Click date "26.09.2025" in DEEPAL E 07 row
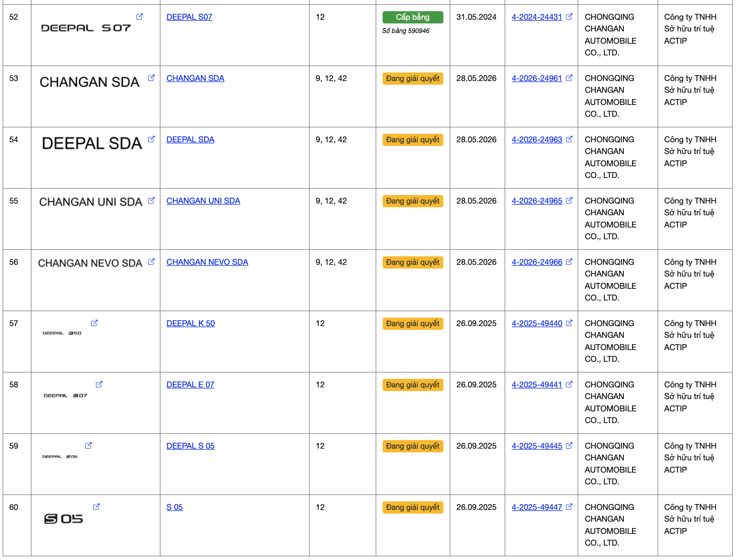The width and height of the screenshot is (737, 560). pyautogui.click(x=476, y=385)
